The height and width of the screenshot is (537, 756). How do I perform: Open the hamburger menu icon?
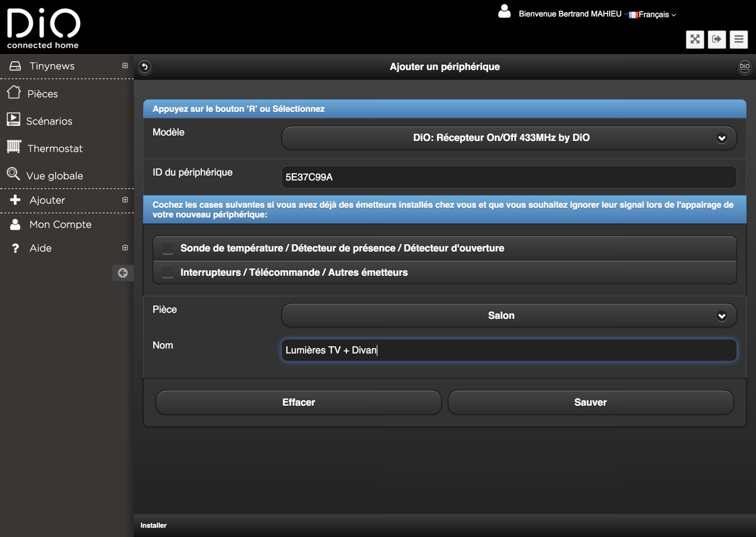(738, 39)
